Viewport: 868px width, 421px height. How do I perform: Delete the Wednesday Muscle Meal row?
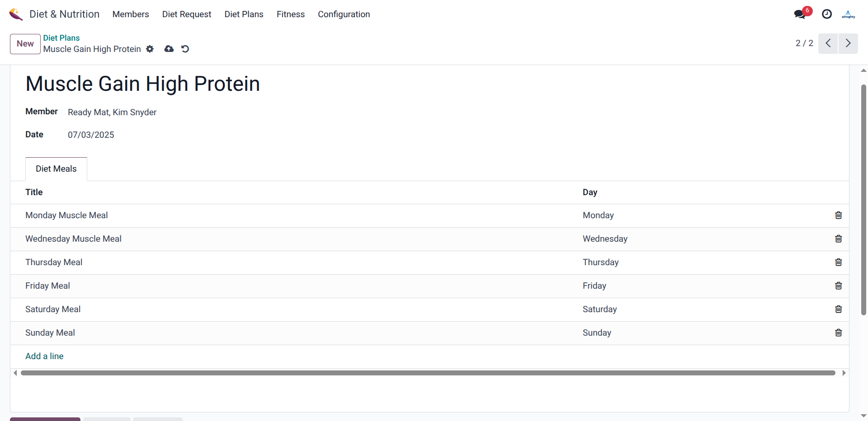coord(838,239)
